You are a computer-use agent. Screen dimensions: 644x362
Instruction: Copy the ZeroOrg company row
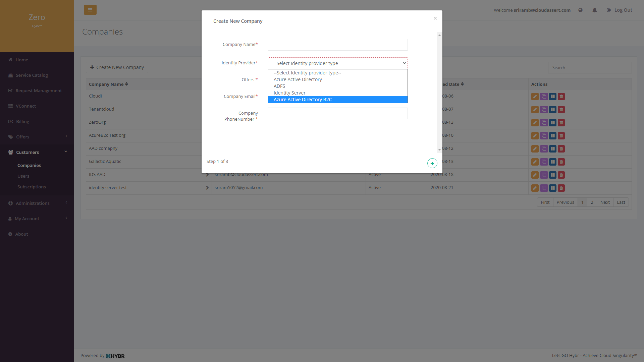point(544,123)
